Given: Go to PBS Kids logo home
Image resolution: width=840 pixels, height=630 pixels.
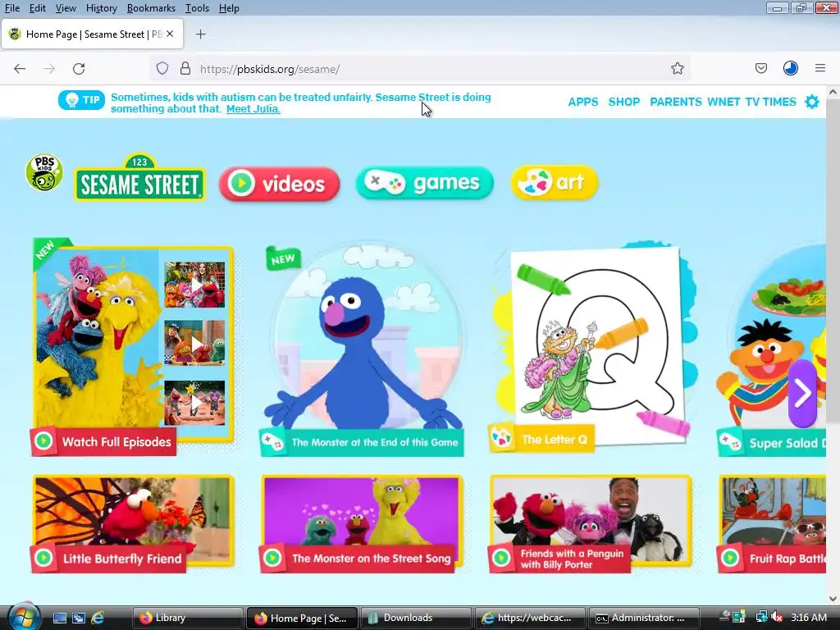Looking at the screenshot, I should coord(44,172).
